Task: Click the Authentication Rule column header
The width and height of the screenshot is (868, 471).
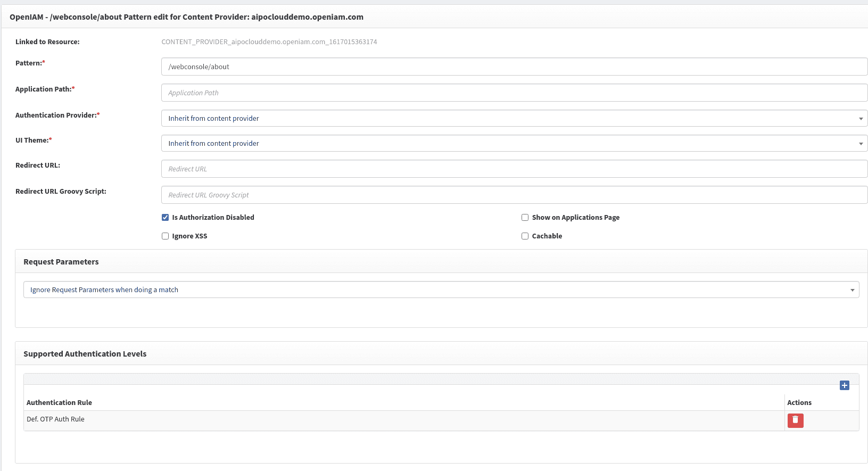Action: click(x=59, y=403)
